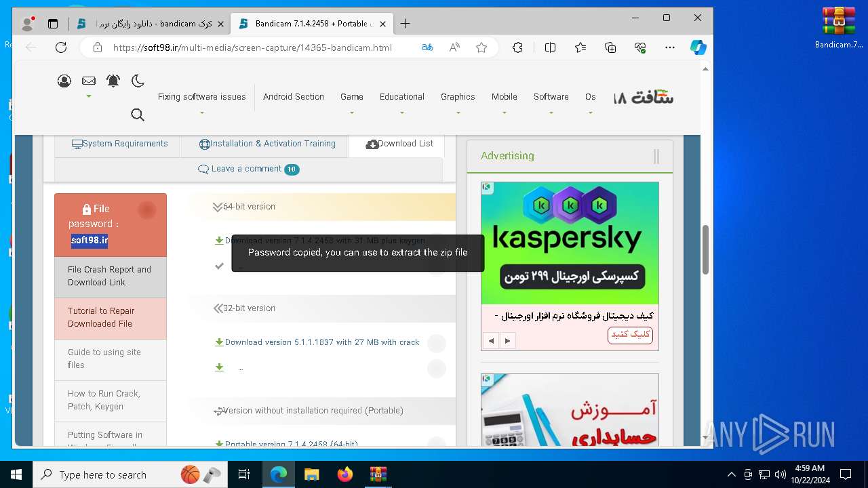Switch to Installation & Activation Training tab

pos(267,144)
